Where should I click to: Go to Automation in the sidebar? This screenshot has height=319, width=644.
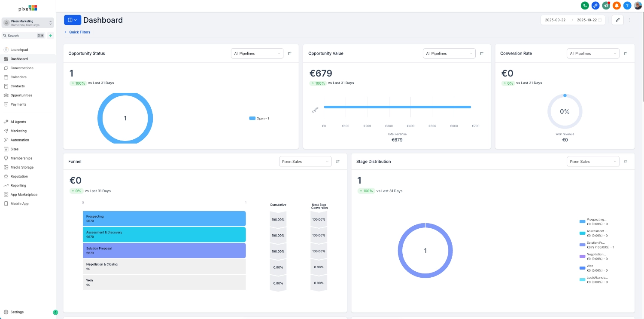point(19,140)
